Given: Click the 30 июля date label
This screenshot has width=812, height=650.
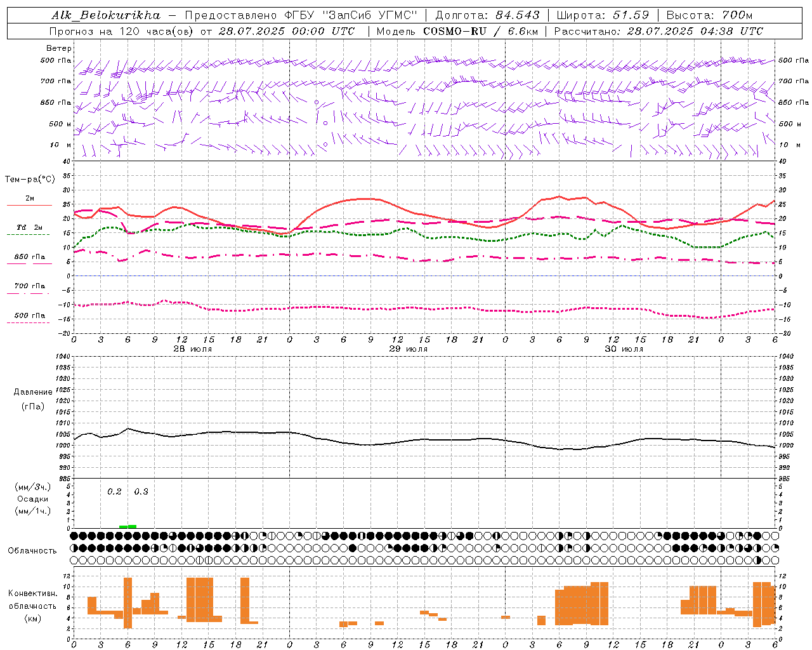Looking at the screenshot, I should [624, 349].
